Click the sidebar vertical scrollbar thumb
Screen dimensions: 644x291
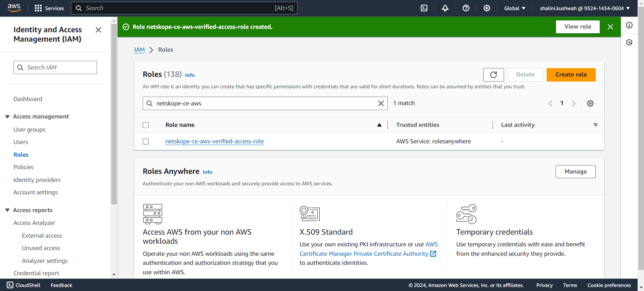(114, 114)
